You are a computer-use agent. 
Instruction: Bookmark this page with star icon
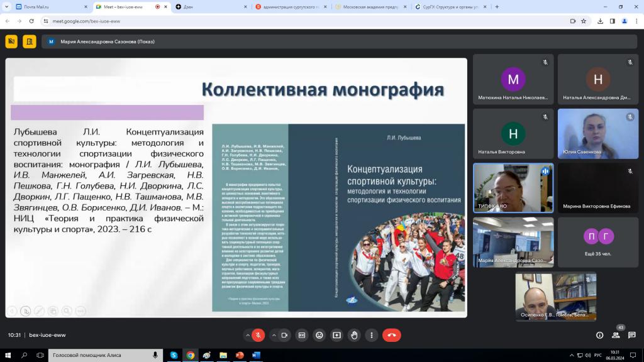click(x=584, y=21)
